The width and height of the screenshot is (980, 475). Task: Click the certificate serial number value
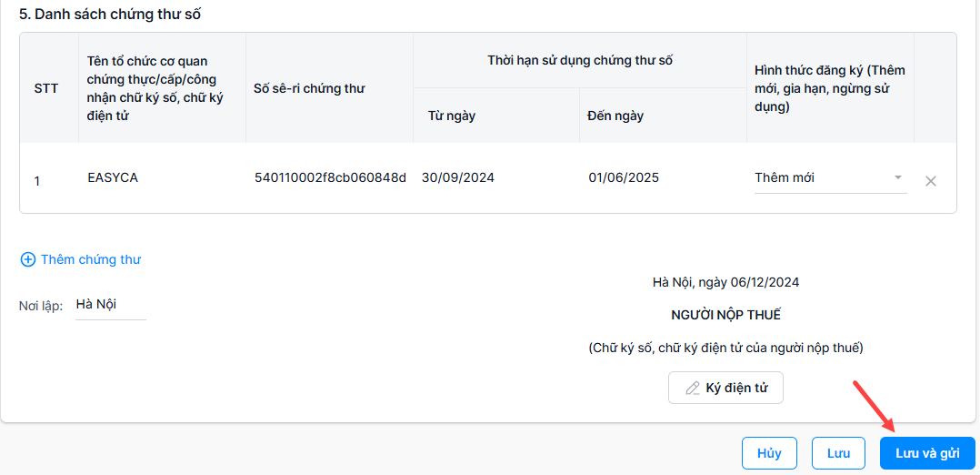[x=330, y=178]
